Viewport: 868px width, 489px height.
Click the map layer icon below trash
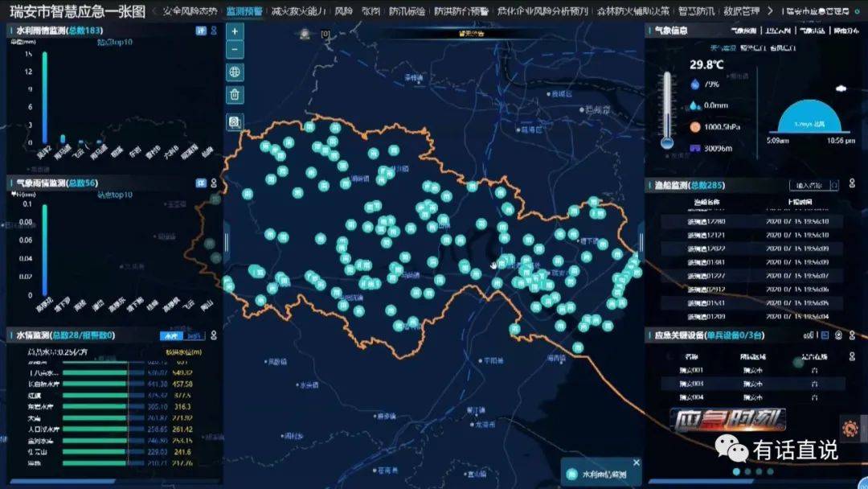click(x=235, y=121)
